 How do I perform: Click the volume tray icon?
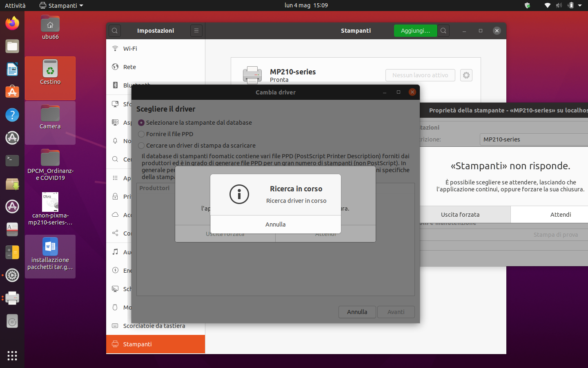coord(559,5)
